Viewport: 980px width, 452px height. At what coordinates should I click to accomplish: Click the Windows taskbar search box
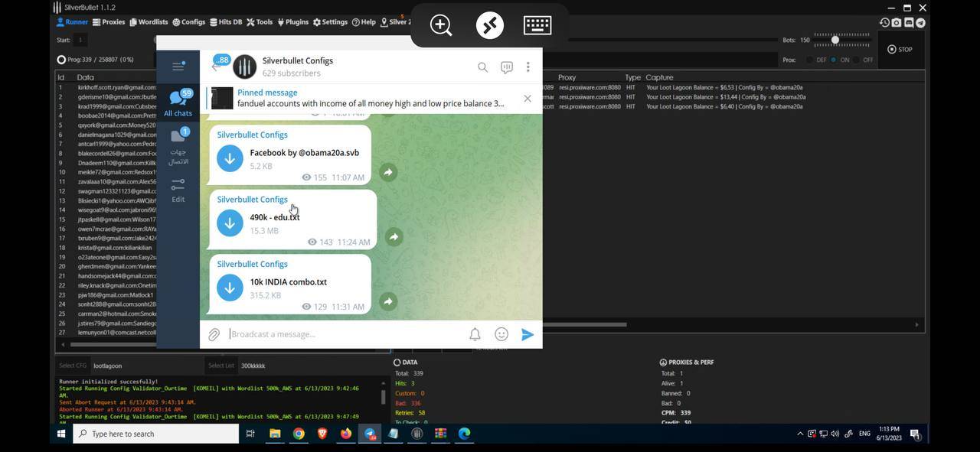[156, 434]
